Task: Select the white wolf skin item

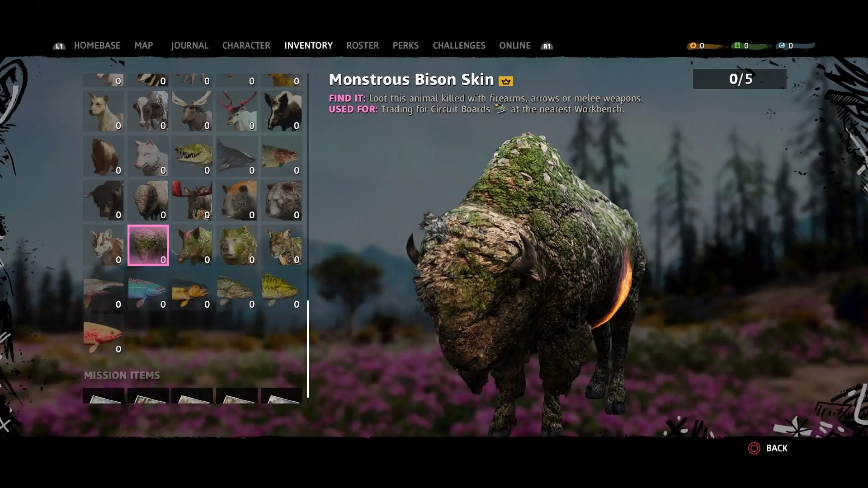Action: pyautogui.click(x=148, y=156)
